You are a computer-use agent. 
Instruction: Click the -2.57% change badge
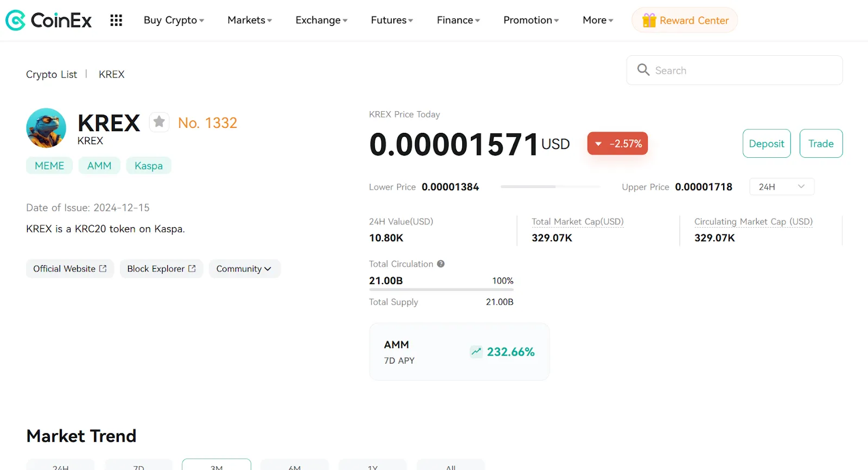tap(617, 144)
